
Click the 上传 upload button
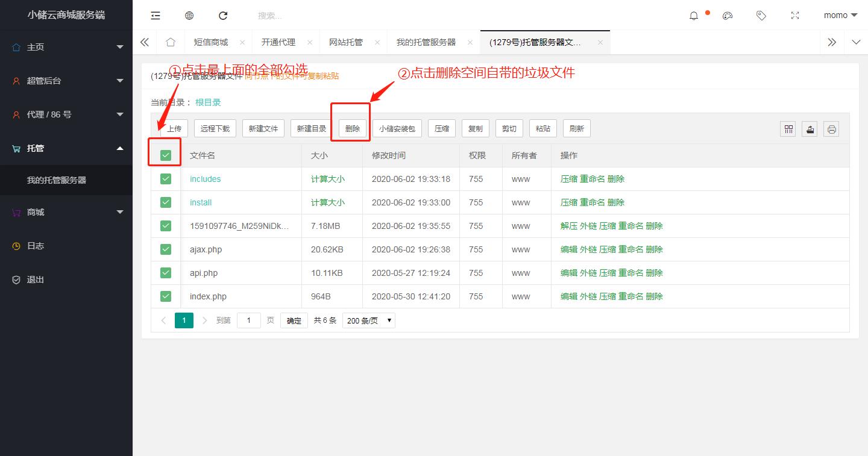(x=174, y=129)
